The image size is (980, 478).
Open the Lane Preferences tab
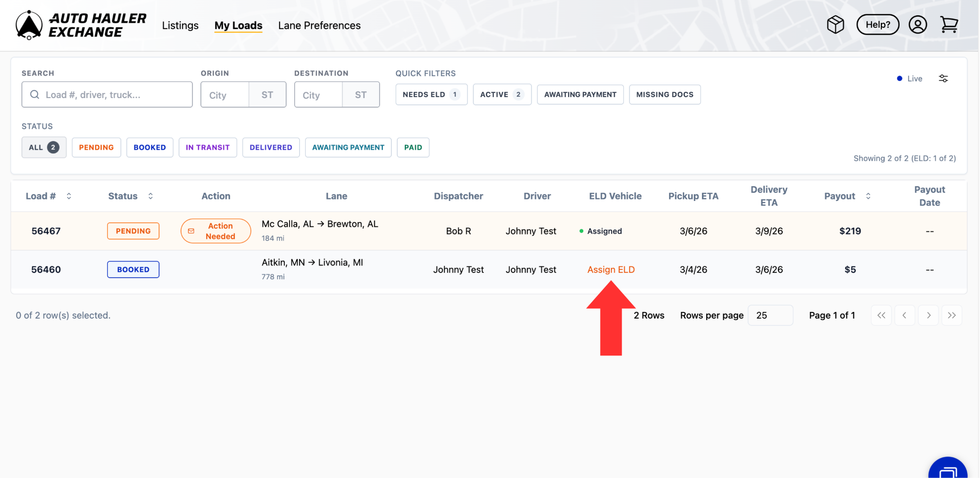click(319, 25)
